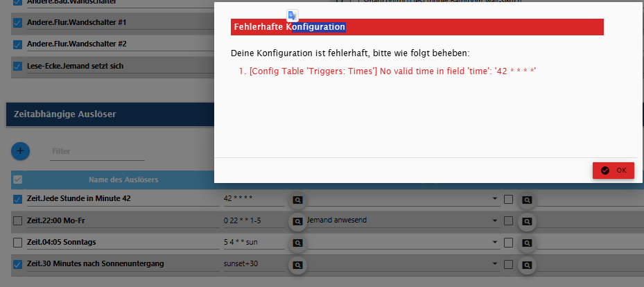Open condition dropdown in Sonnenuntergang row
This screenshot has height=287, width=644.
pos(495,264)
